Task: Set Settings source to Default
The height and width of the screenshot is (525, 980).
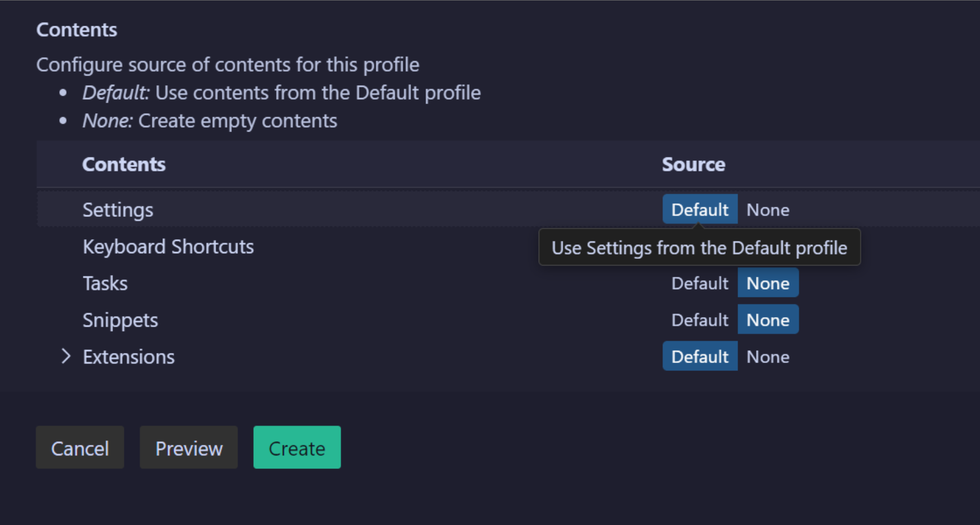Action: 699,210
